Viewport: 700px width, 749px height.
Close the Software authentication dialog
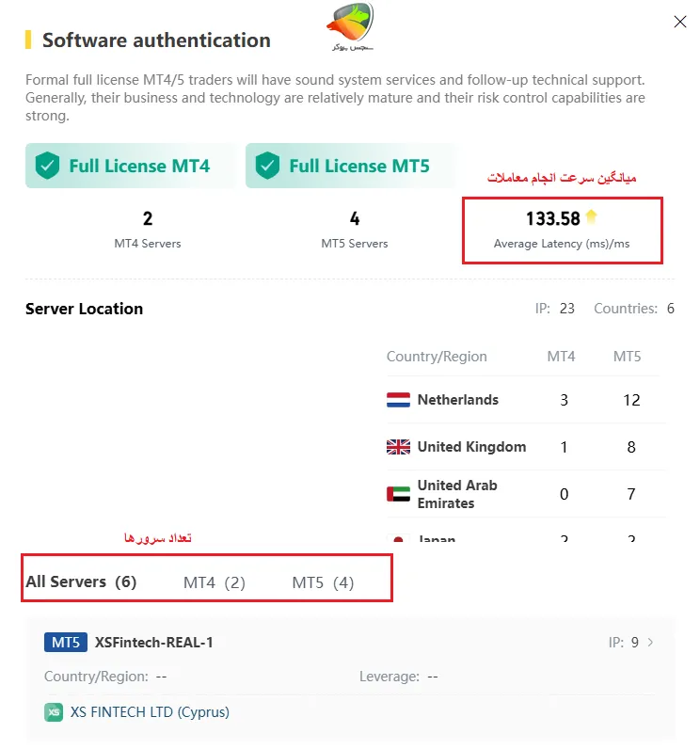coord(680,22)
